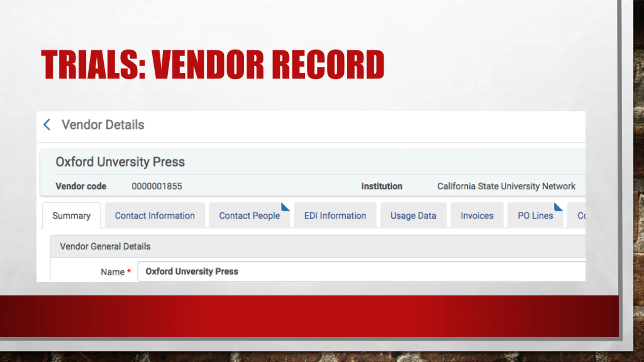Collapse the Vendor General Details section header
The height and width of the screenshot is (362, 644).
[x=105, y=246]
